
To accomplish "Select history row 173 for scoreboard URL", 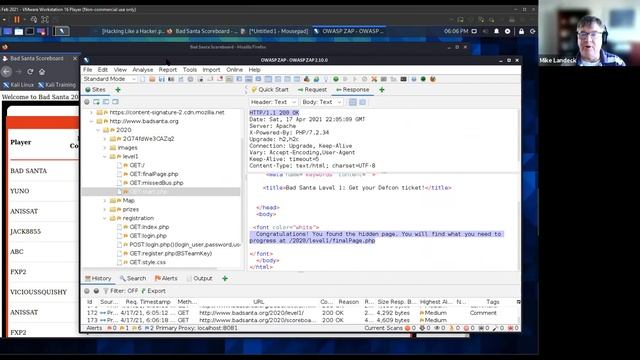I will (x=301, y=320).
